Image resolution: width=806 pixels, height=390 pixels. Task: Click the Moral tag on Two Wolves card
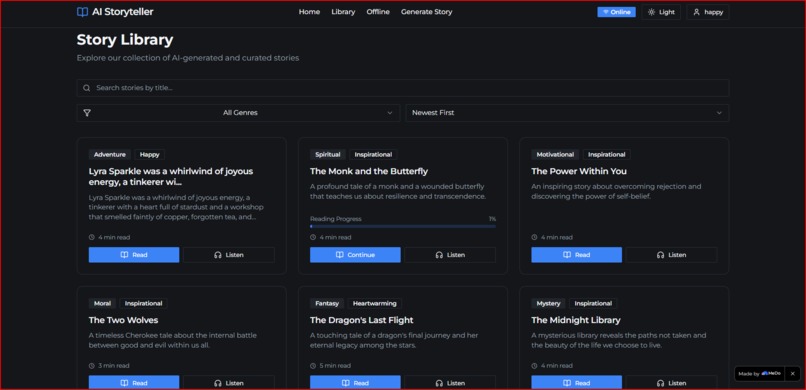[102, 304]
